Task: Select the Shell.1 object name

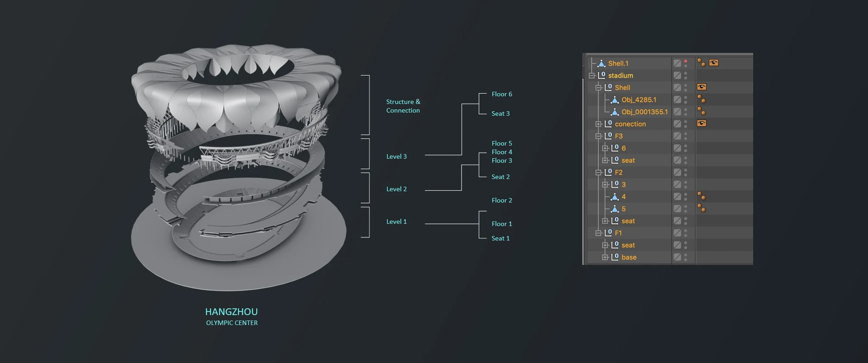Action: point(618,63)
